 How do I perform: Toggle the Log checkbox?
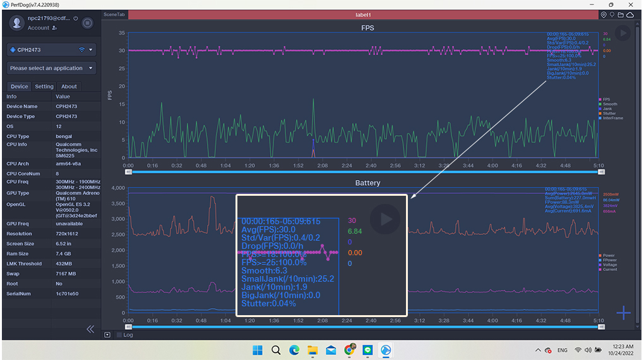(x=119, y=335)
